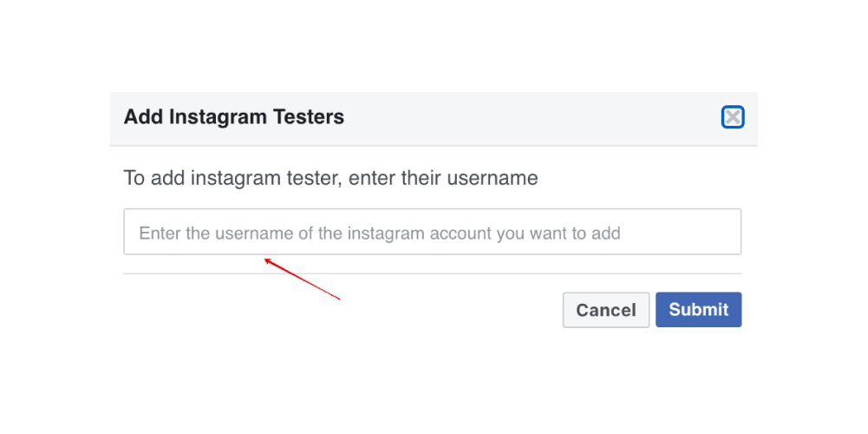Click empty dialog area left of Cancel
Viewport: 868px width, 434px height.
[347, 310]
